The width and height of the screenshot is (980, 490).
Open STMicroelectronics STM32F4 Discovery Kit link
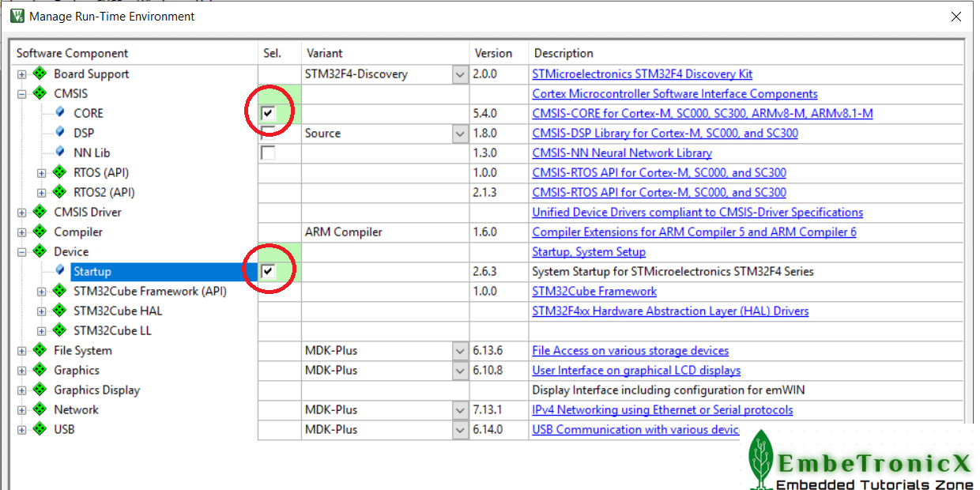coord(643,73)
